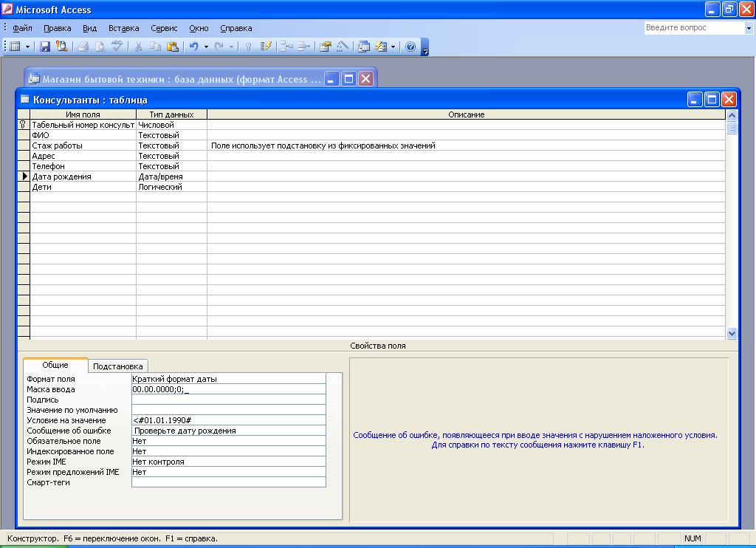This screenshot has height=548, width=756.
Task: Click the Insert Rows icon
Action: point(287,47)
